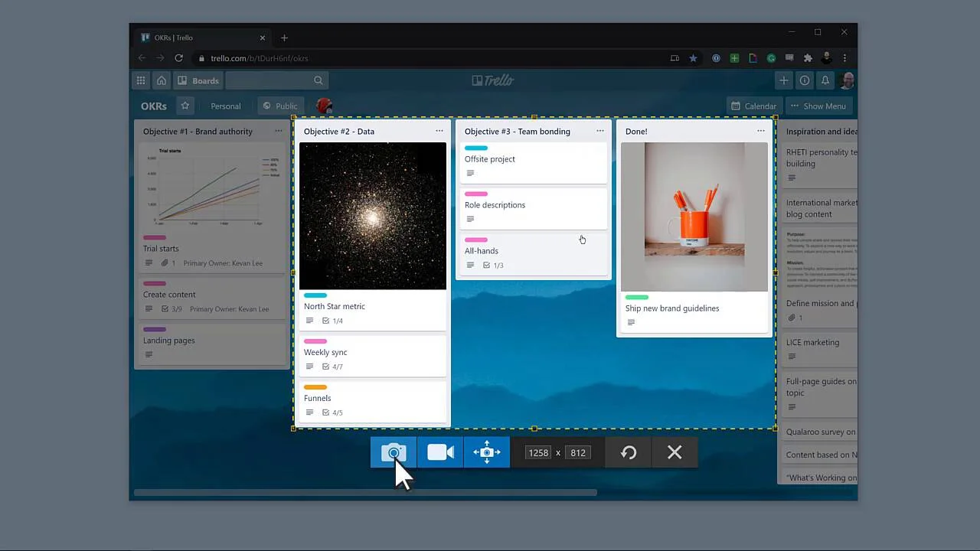
Task: Open a new browser tab
Action: (x=284, y=37)
